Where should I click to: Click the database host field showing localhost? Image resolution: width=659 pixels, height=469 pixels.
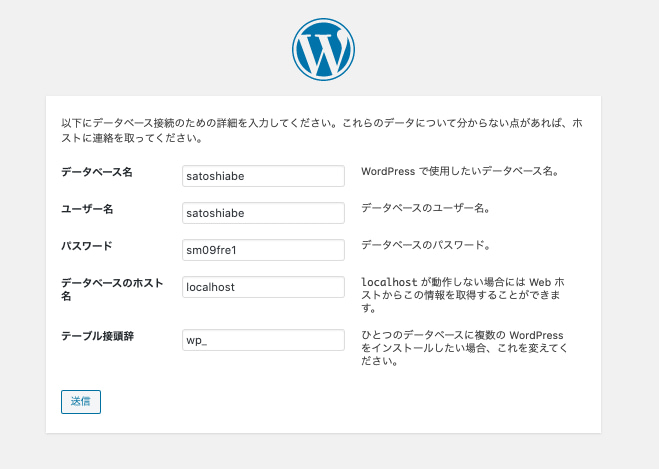coord(264,287)
